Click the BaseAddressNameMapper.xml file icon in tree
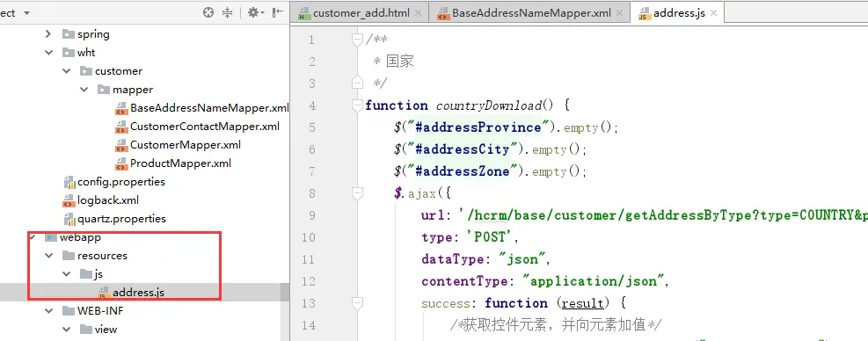This screenshot has height=341, width=868. [121, 108]
